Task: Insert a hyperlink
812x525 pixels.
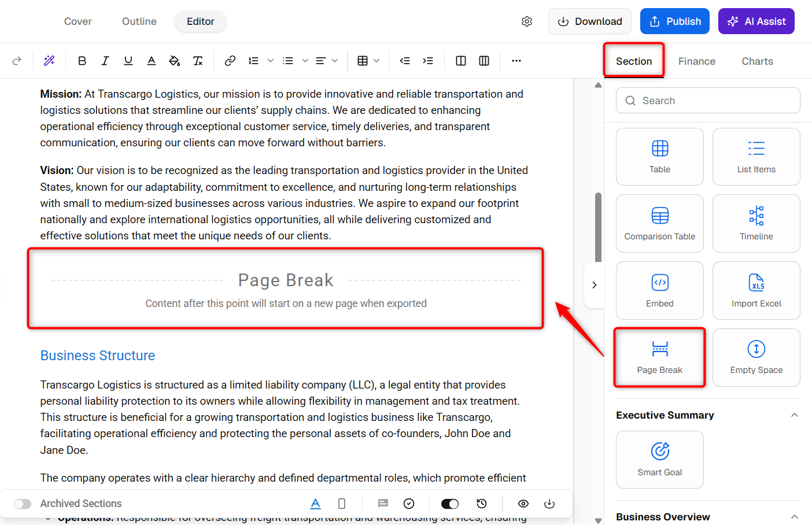Action: coord(230,61)
